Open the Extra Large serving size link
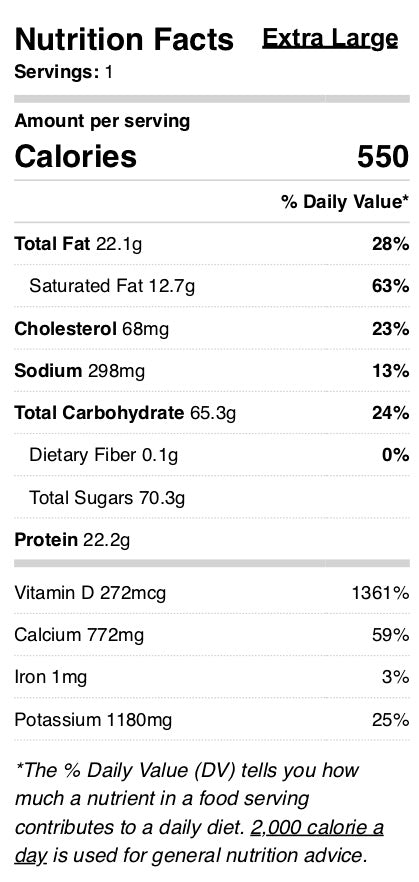419x882 pixels. click(330, 39)
